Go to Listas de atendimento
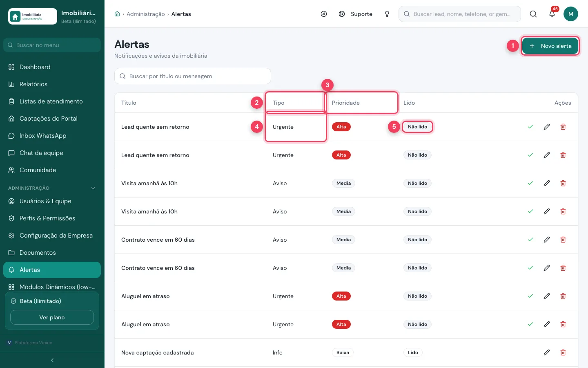This screenshot has width=588, height=368. click(x=52, y=101)
